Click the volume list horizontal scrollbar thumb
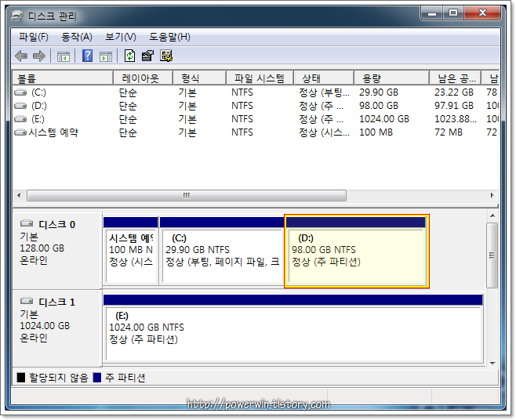The height and width of the screenshot is (420, 516). [x=187, y=195]
